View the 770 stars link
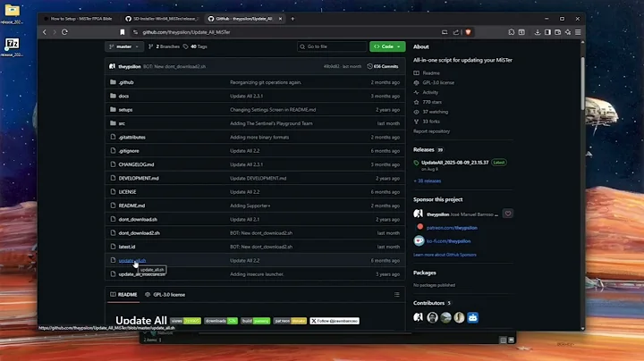 (x=432, y=102)
